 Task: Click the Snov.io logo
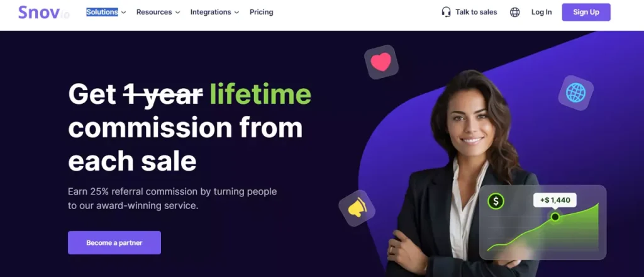tap(44, 13)
